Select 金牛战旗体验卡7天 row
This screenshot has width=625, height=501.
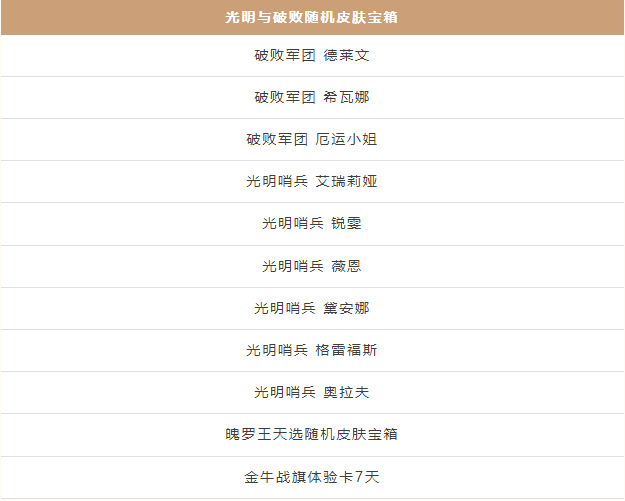[312, 477]
